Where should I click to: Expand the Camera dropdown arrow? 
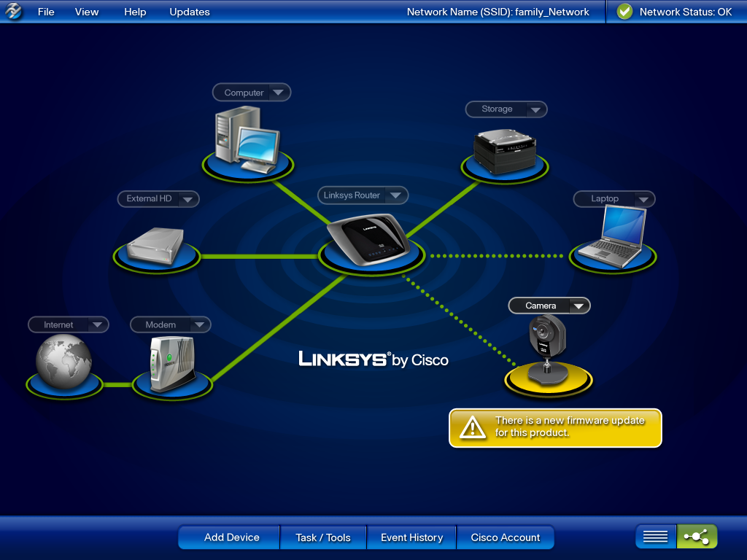tap(578, 306)
